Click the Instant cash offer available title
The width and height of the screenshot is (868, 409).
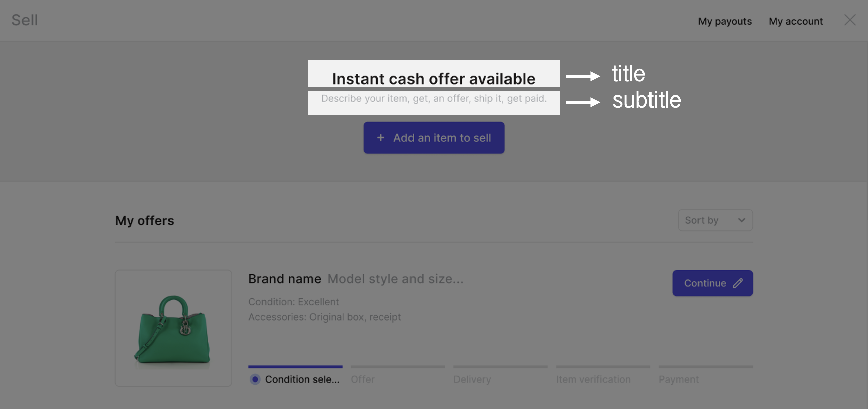434,79
